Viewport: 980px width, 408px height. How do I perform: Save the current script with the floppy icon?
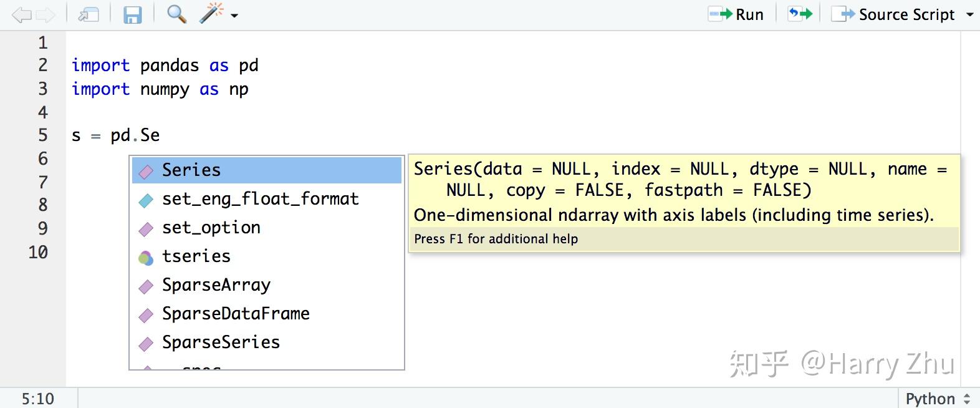tap(132, 15)
